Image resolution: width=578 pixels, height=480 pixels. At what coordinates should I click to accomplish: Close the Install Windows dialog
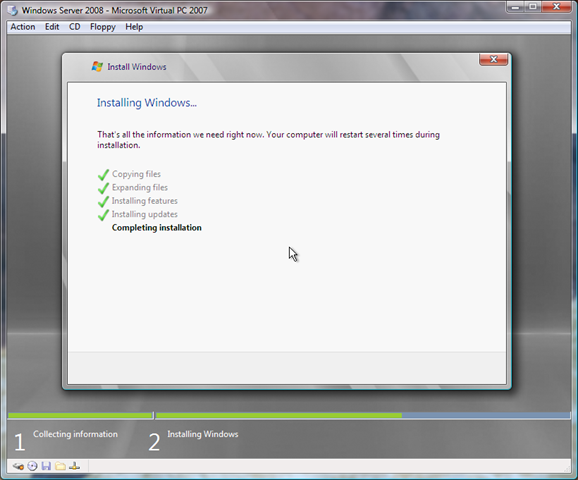[494, 59]
